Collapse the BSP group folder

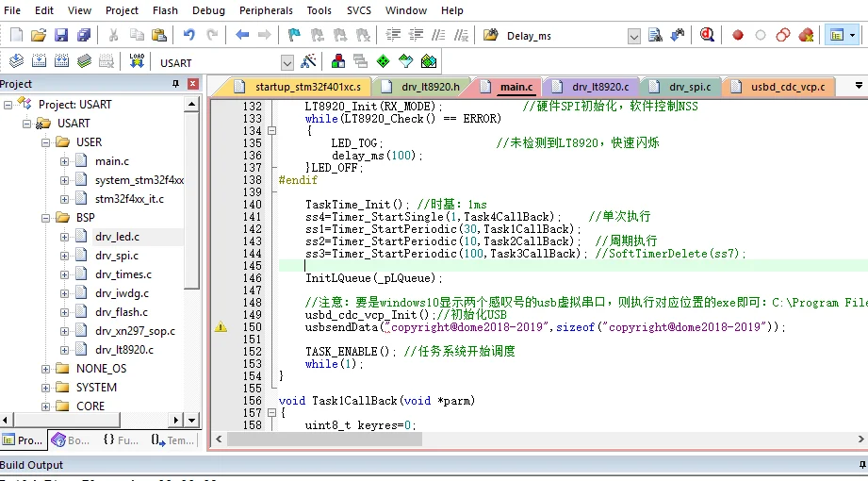[45, 218]
